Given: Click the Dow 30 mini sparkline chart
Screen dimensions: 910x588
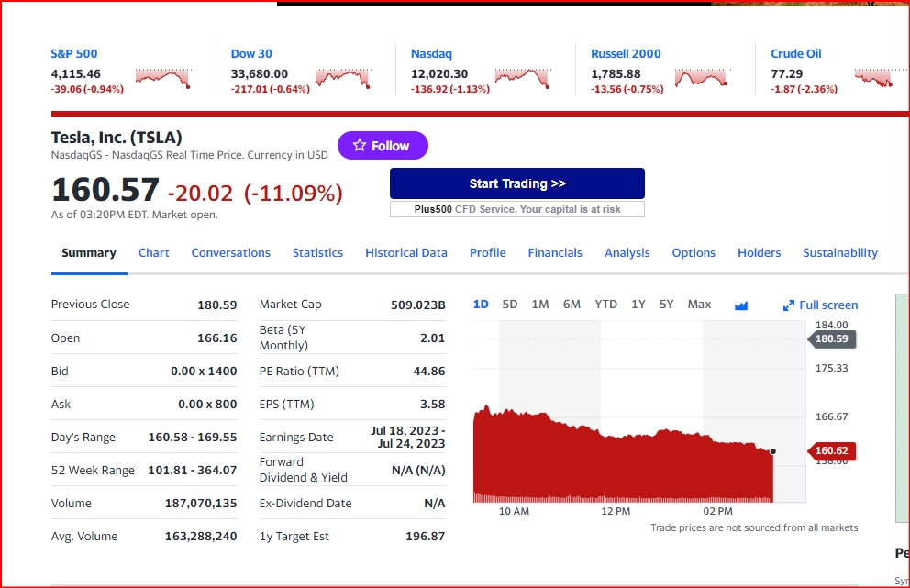Looking at the screenshot, I should click(x=342, y=78).
